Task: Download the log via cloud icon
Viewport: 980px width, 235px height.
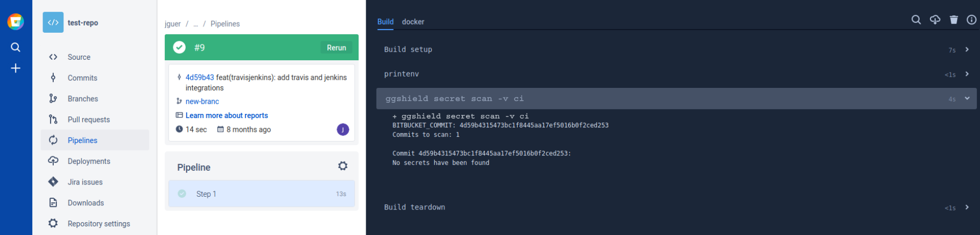Action: tap(935, 19)
